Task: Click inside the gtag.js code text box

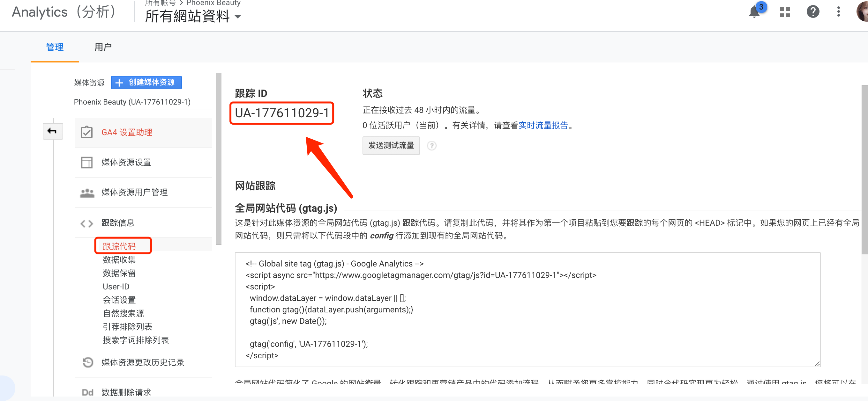Action: [527, 310]
